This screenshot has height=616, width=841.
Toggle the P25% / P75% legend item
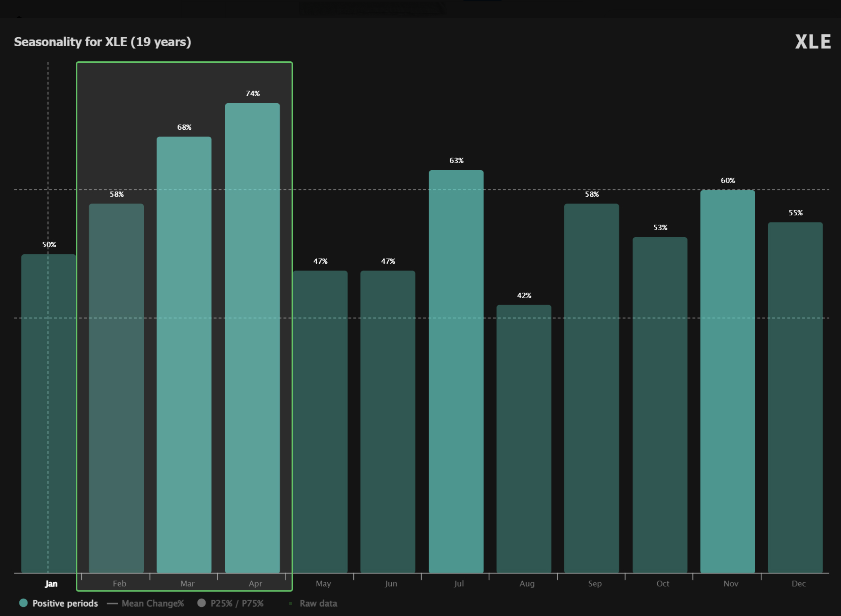pyautogui.click(x=231, y=603)
